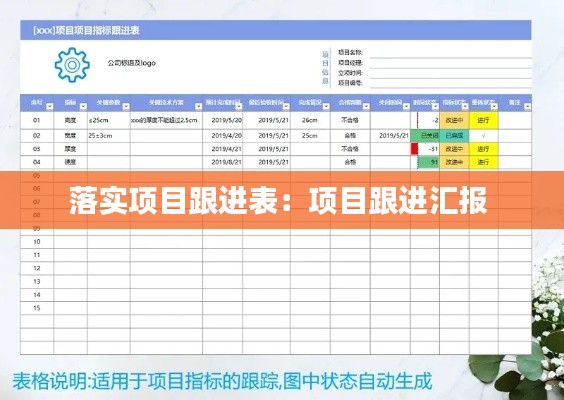564x400 pixels.
Task: Click the red status bar in row 03
Action: tap(414, 149)
